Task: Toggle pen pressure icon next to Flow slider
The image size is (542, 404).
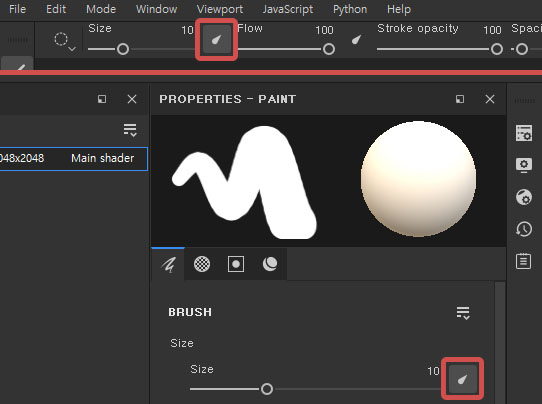Action: pos(356,40)
